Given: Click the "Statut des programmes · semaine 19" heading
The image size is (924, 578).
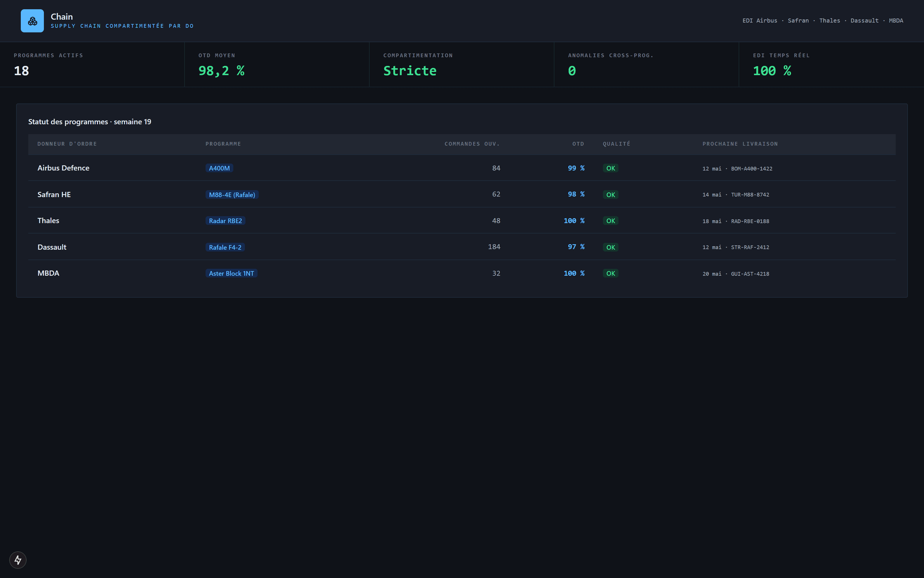Looking at the screenshot, I should [x=90, y=122].
